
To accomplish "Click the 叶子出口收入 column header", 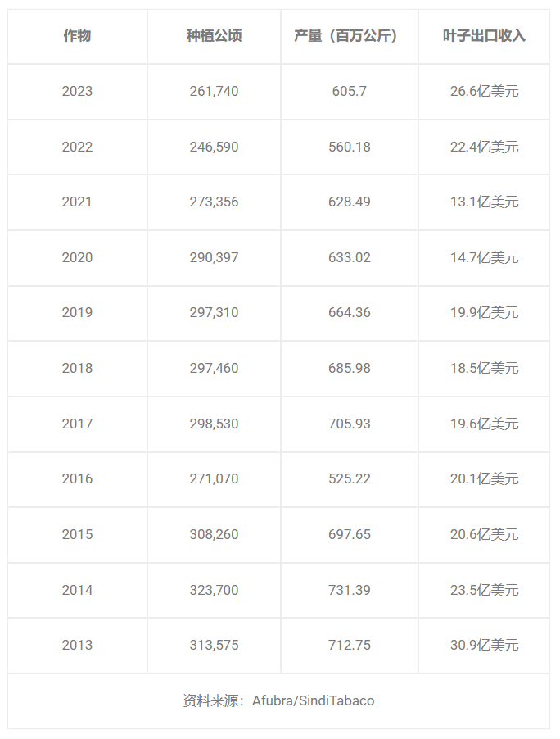I will point(484,36).
